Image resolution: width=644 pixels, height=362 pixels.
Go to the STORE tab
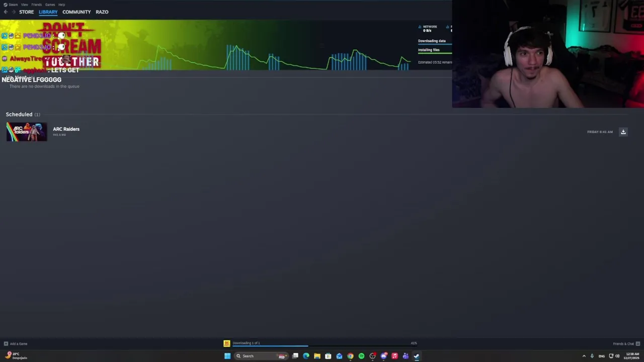tap(26, 12)
